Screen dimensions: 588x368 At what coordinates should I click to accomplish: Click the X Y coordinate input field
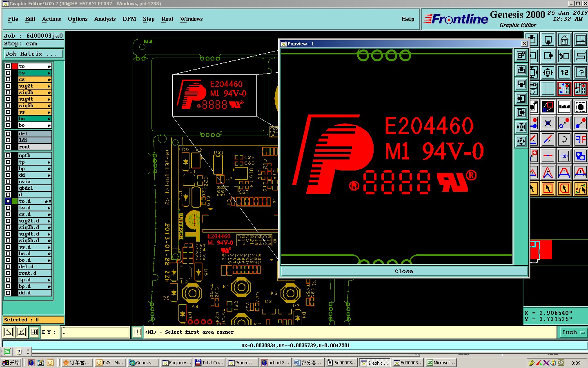coord(95,332)
